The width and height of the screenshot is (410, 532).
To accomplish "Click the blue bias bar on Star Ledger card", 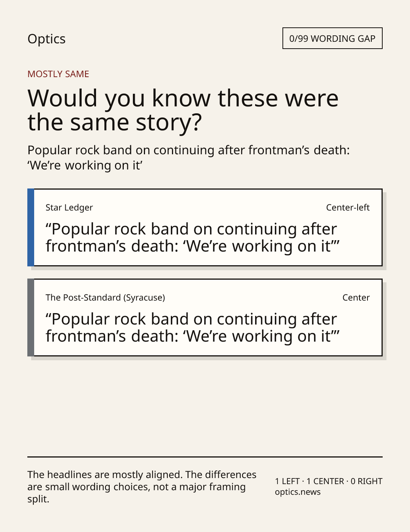I will (31, 227).
